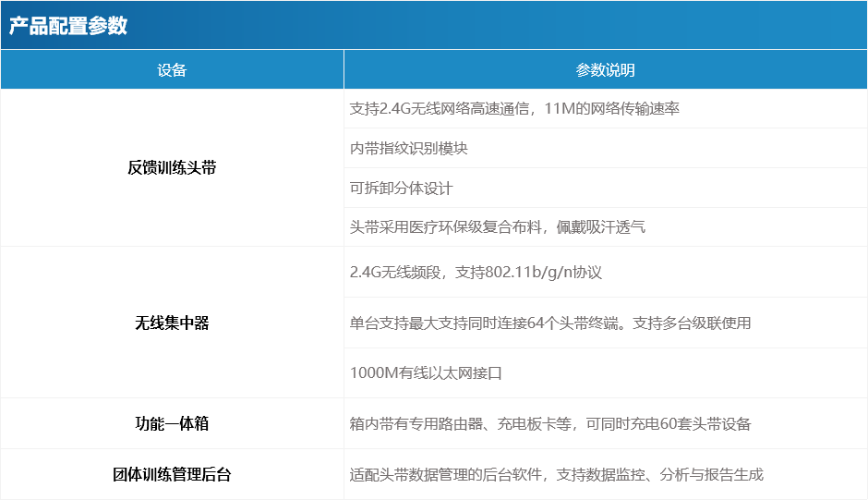Select the 参数说明 column header
The height and width of the screenshot is (500, 868).
tap(605, 70)
